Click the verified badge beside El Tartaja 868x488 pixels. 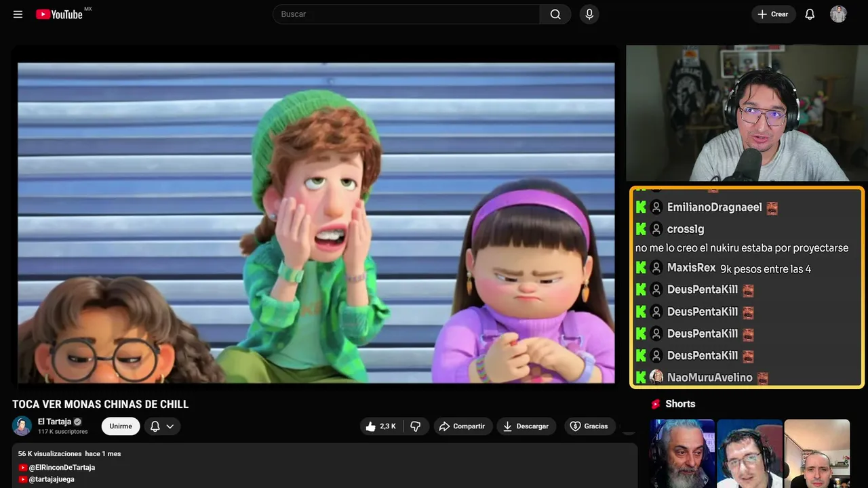tap(77, 422)
